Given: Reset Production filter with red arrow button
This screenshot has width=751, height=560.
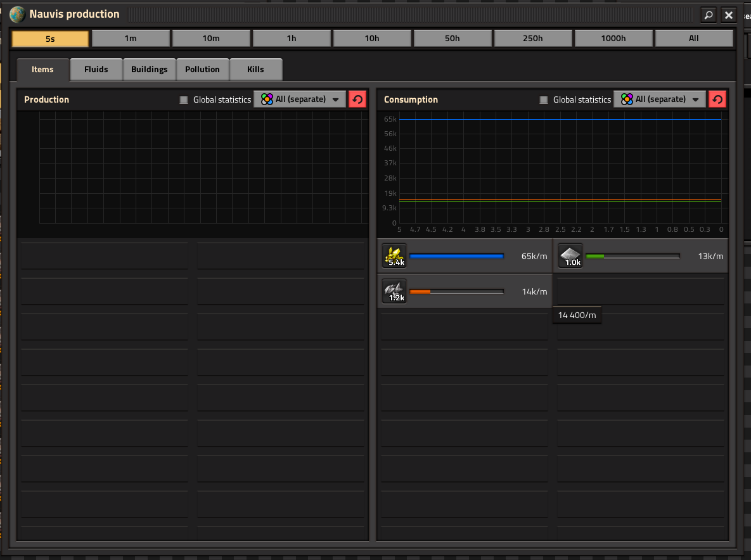Looking at the screenshot, I should 357,99.
